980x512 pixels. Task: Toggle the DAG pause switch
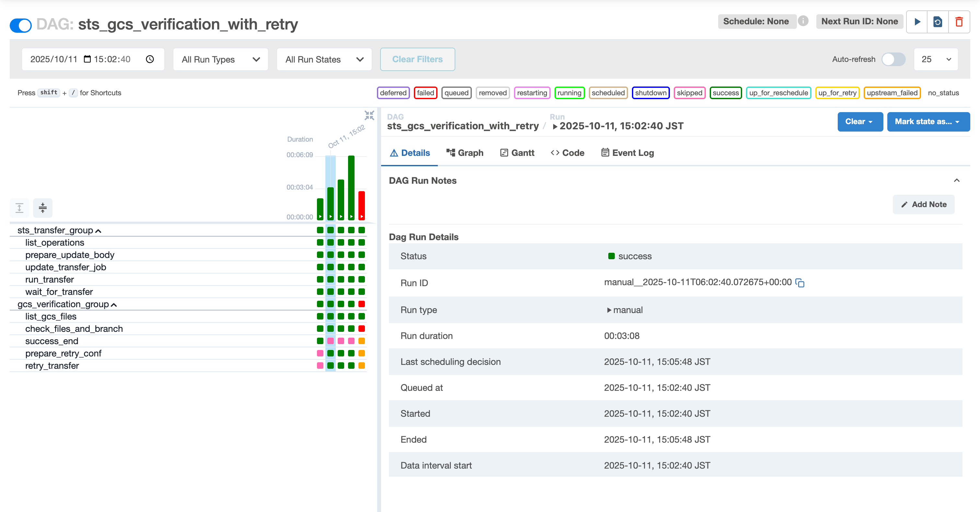coord(20,25)
